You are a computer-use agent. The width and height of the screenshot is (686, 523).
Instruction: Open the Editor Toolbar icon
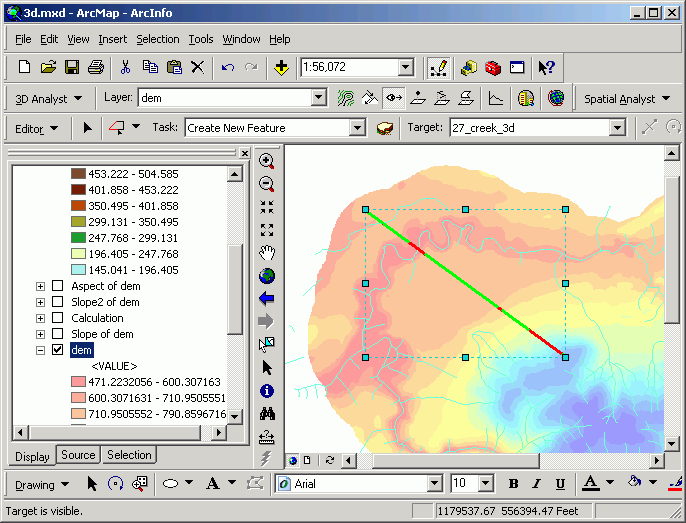[438, 68]
